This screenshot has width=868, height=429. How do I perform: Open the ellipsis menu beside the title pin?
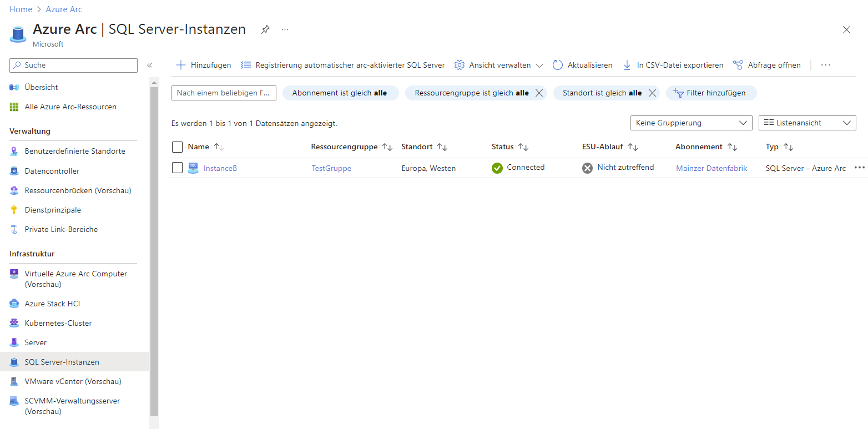coord(285,29)
